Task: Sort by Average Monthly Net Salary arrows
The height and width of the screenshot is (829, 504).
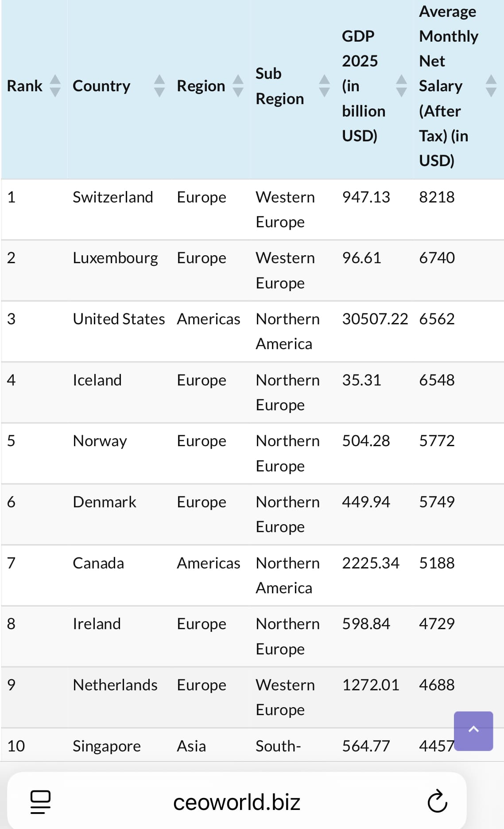Action: click(491, 86)
